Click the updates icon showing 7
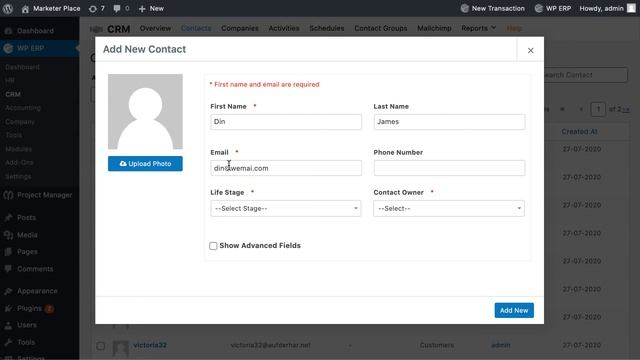The height and width of the screenshot is (360, 640). 97,9
